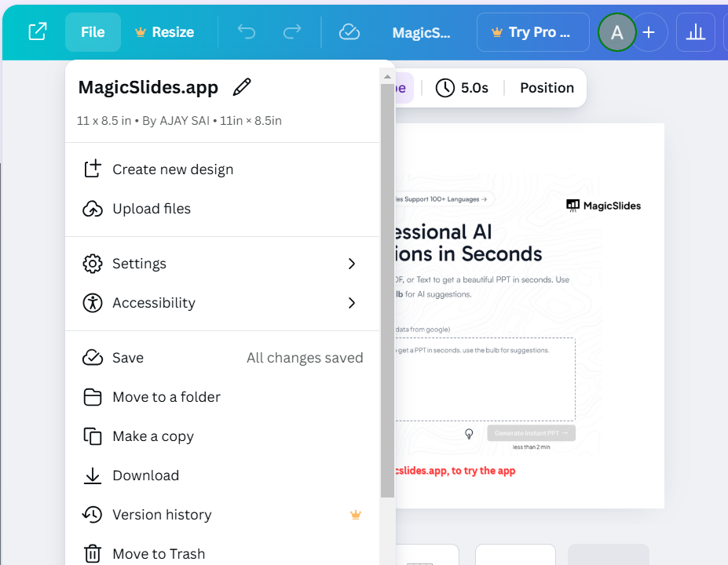728x565 pixels.
Task: Undo the last action
Action: (x=247, y=32)
